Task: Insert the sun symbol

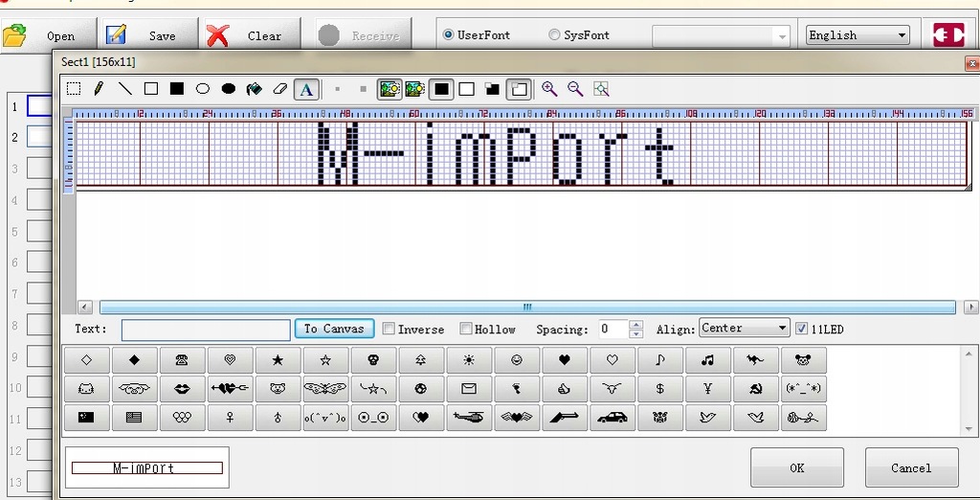Action: click(469, 360)
